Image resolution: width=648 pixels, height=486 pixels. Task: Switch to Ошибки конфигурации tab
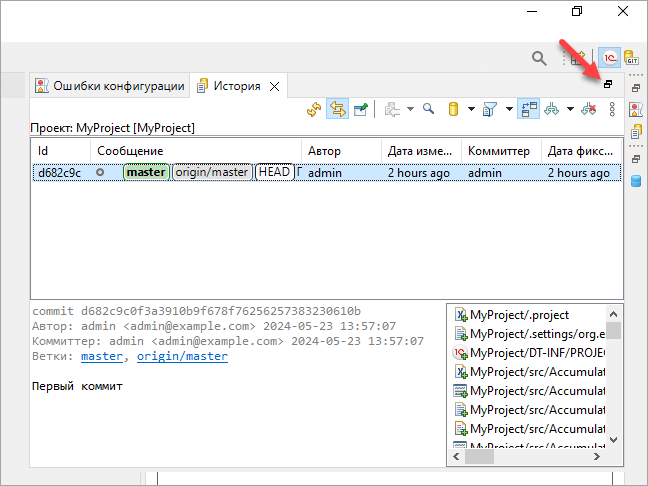coord(110,86)
